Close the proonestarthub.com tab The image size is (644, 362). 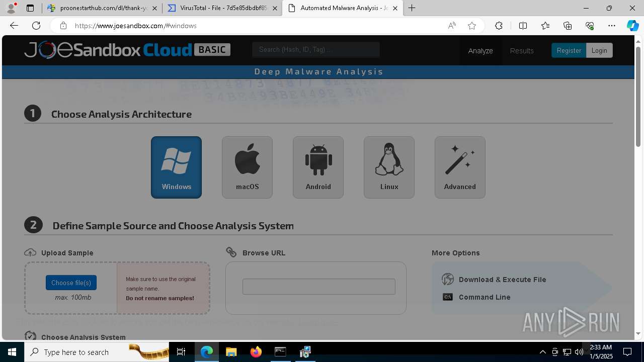[154, 8]
